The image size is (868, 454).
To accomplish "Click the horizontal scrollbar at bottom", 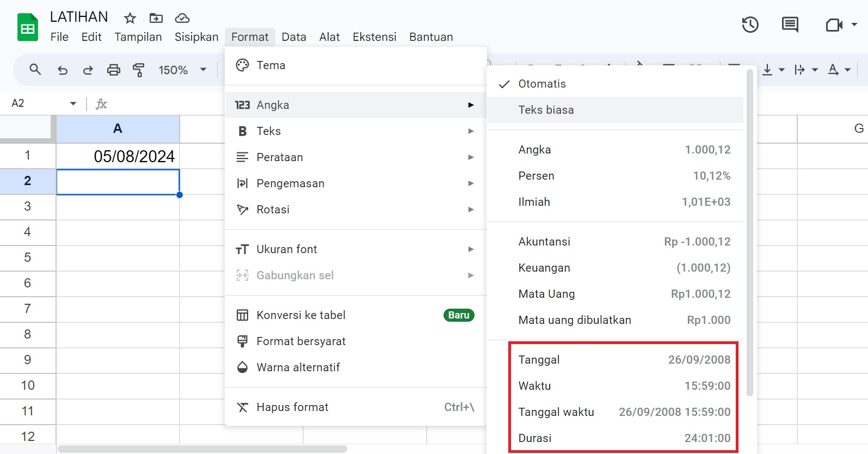I will pos(202,449).
